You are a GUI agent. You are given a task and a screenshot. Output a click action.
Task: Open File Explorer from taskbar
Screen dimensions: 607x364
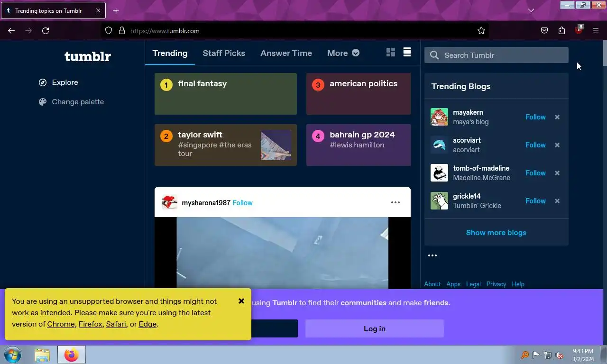tap(42, 355)
